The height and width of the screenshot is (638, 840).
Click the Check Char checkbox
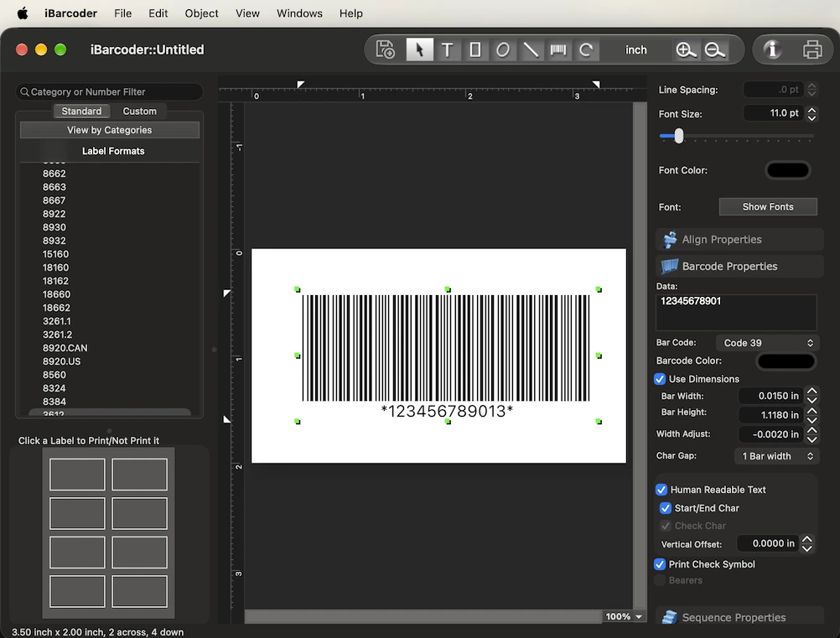[666, 526]
